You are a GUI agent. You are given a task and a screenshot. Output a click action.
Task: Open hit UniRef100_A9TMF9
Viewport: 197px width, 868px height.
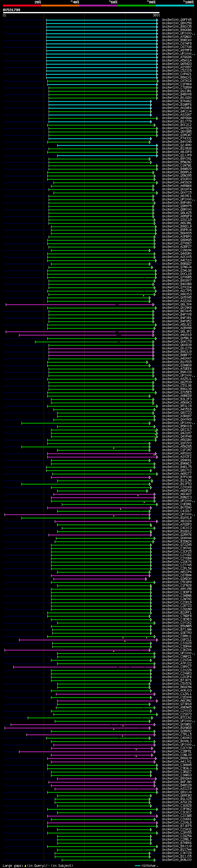pos(177,50)
